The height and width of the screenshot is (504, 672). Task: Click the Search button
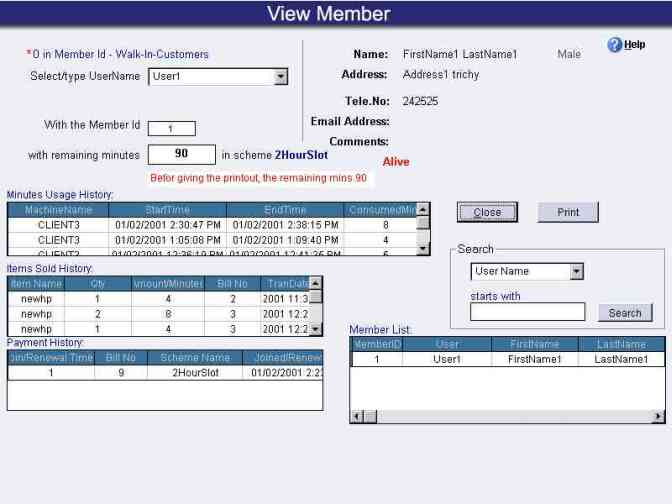tap(625, 313)
